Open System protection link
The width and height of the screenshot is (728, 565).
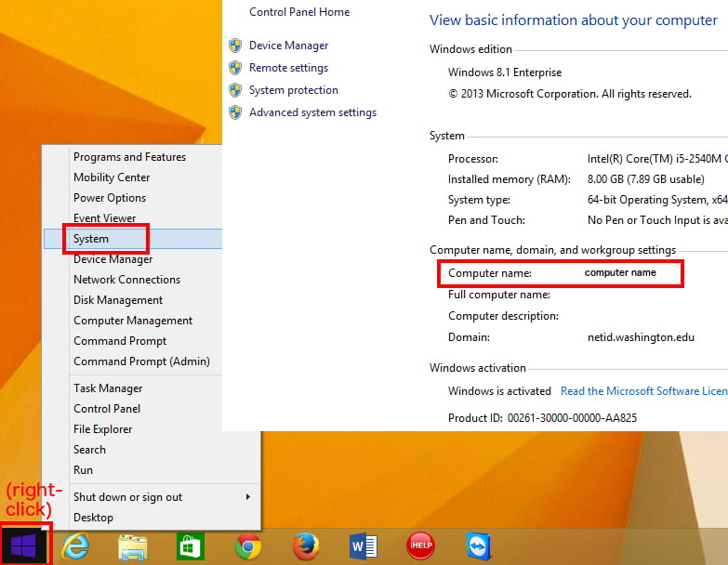(x=294, y=90)
